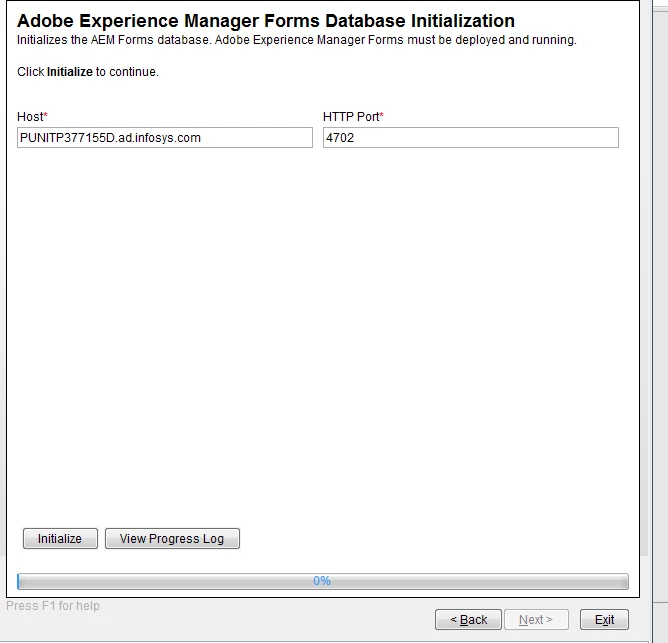The height and width of the screenshot is (643, 668).
Task: Click the 0% progress bar
Action: [322, 581]
